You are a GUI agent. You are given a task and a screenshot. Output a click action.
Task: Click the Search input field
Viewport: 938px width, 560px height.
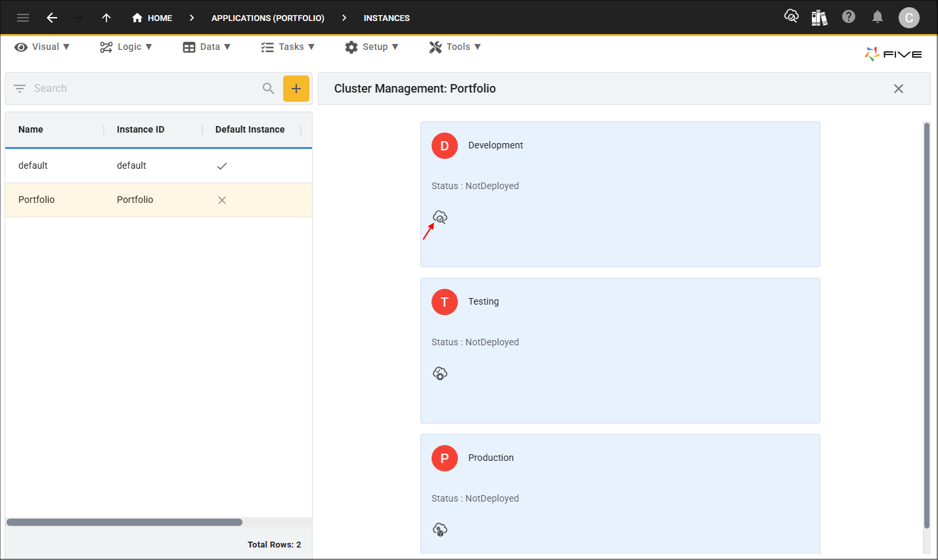[x=145, y=89]
